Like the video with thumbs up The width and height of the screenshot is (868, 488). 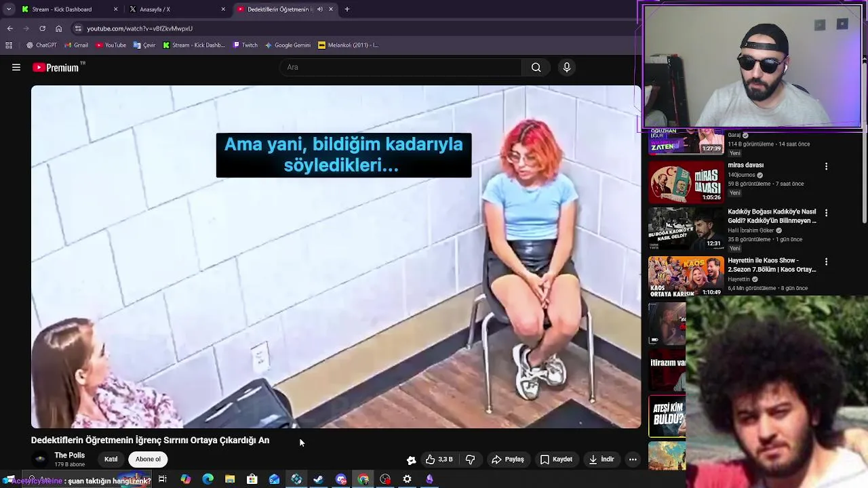pos(439,459)
